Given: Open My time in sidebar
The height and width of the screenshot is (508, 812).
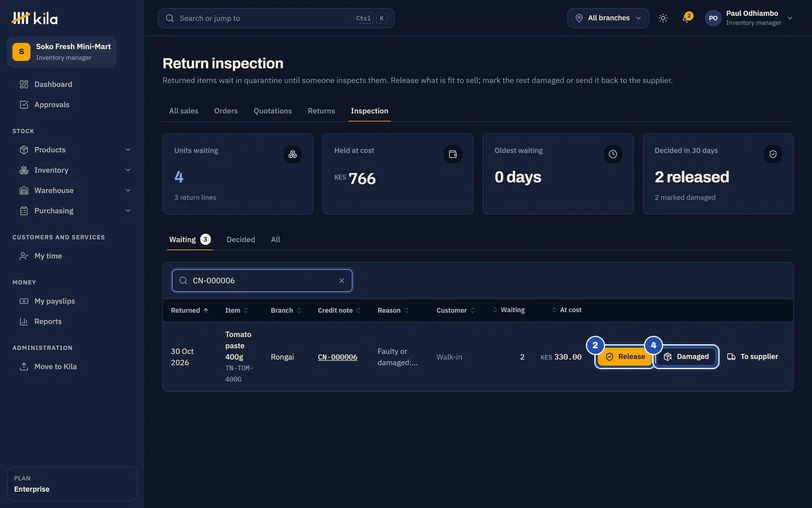Looking at the screenshot, I should click(x=72, y=256).
